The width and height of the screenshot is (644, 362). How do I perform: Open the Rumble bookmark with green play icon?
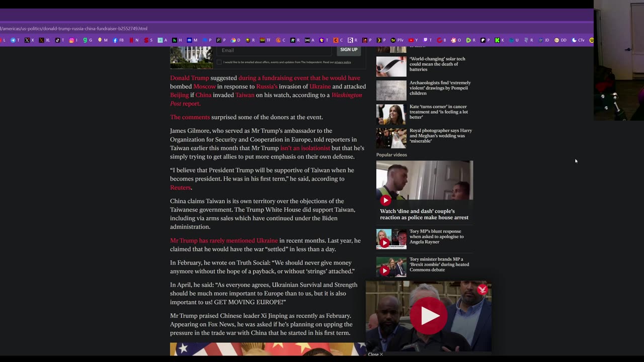pos(471,40)
